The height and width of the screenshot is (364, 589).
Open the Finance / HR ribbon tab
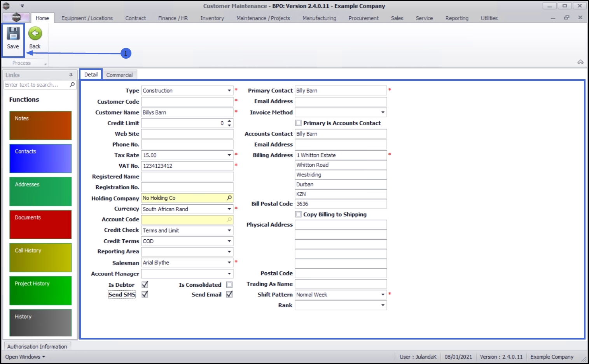point(173,18)
